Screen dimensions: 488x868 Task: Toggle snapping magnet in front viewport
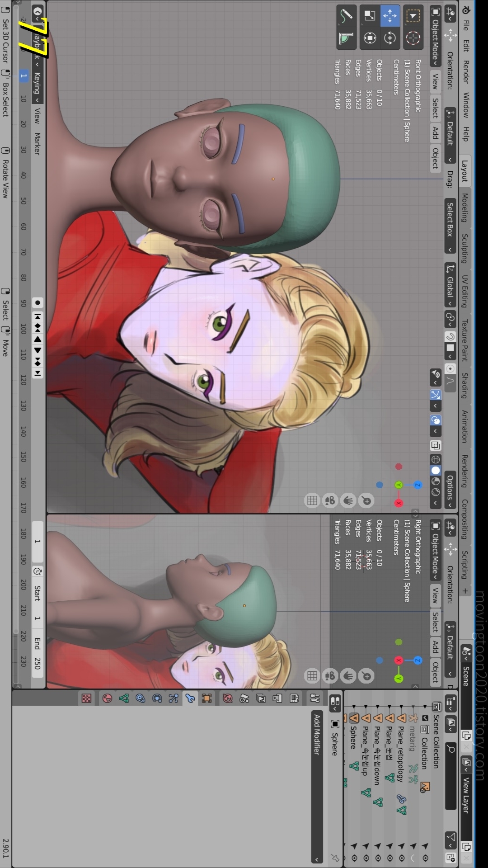[450, 336]
